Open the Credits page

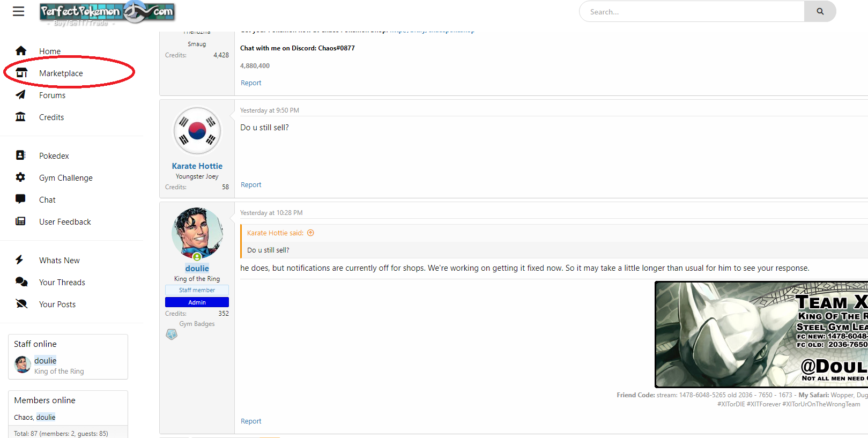[51, 117]
